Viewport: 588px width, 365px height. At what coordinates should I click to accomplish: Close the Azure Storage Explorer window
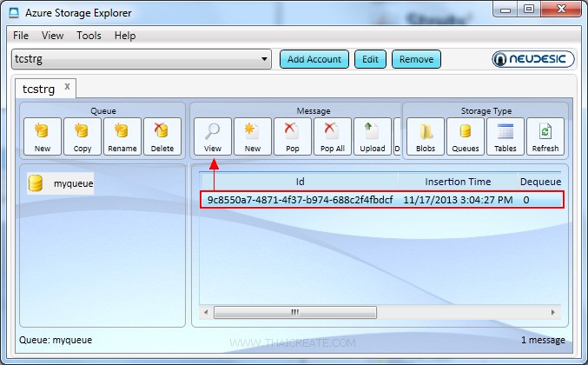pos(561,10)
